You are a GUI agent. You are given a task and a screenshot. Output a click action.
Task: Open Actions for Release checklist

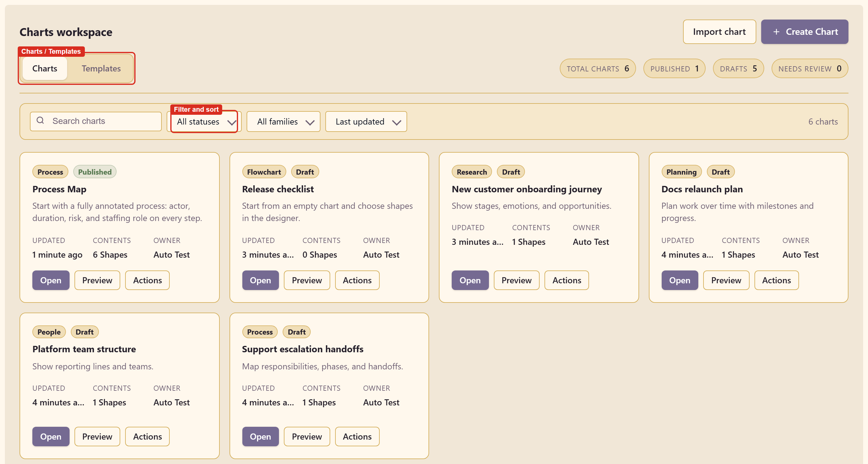click(357, 280)
